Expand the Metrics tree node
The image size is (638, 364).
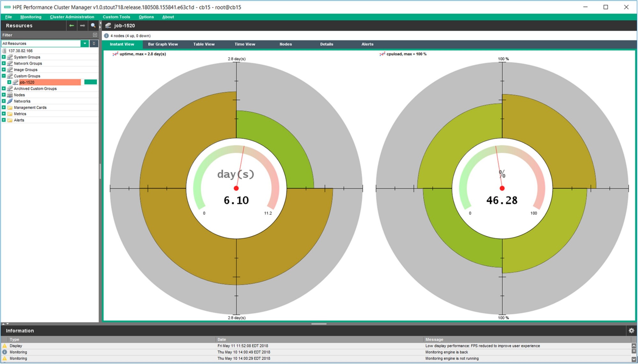[4, 114]
